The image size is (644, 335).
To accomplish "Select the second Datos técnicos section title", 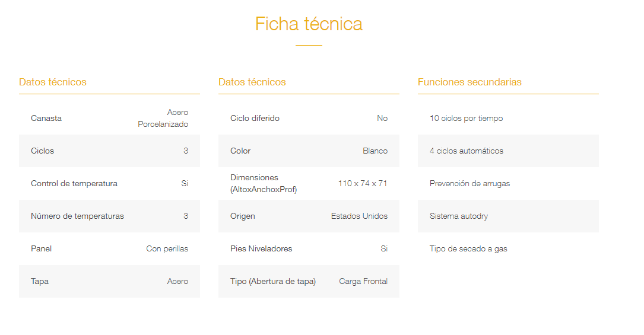I will (252, 82).
